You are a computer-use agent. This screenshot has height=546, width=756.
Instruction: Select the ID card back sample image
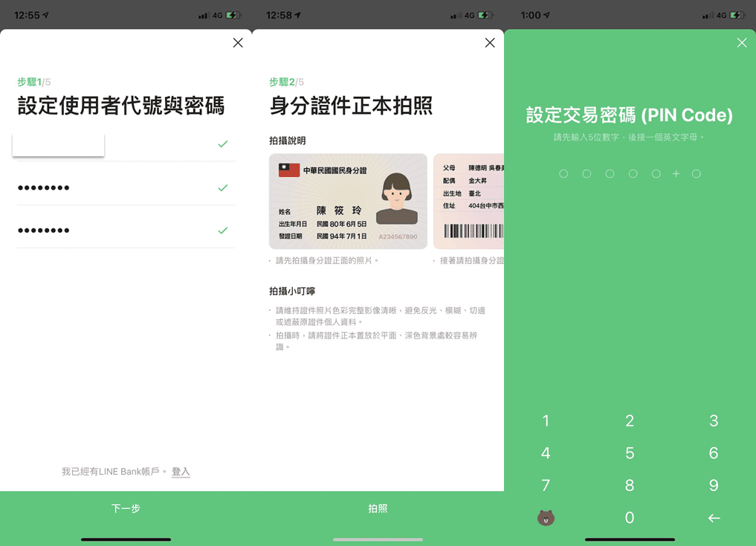pos(468,201)
